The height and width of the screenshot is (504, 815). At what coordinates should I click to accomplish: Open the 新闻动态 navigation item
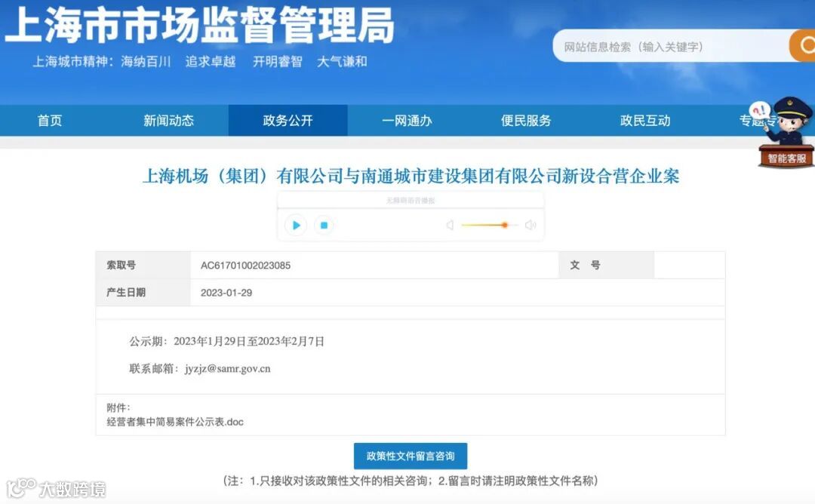(168, 121)
